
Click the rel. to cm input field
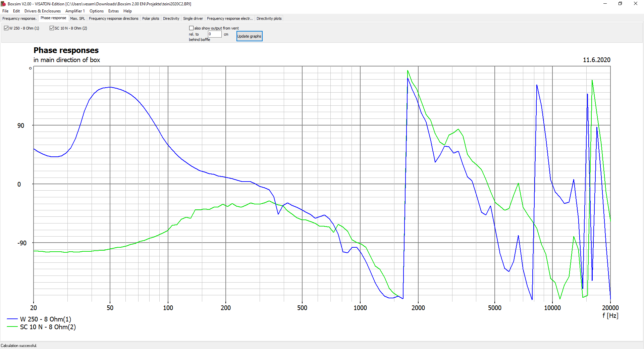pyautogui.click(x=215, y=34)
